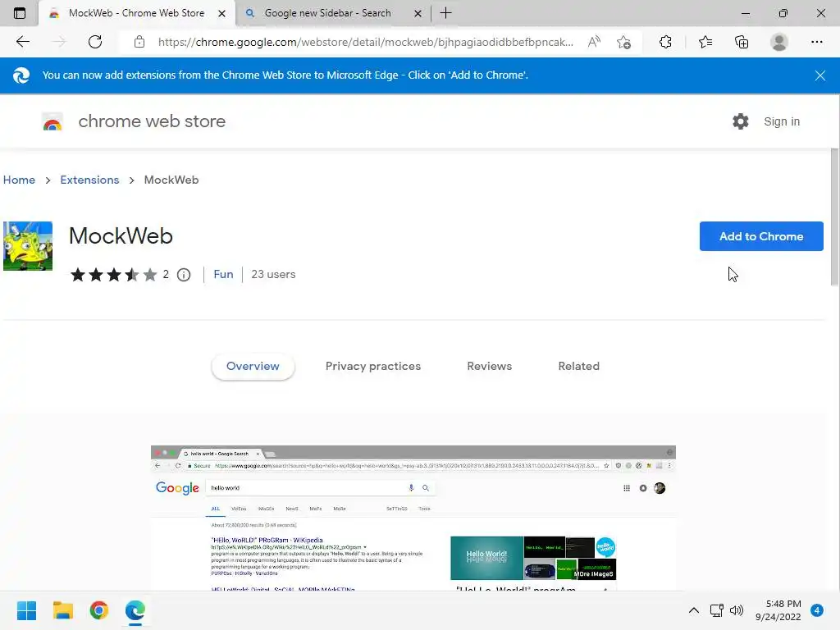Open the Fun category link

[x=223, y=274]
